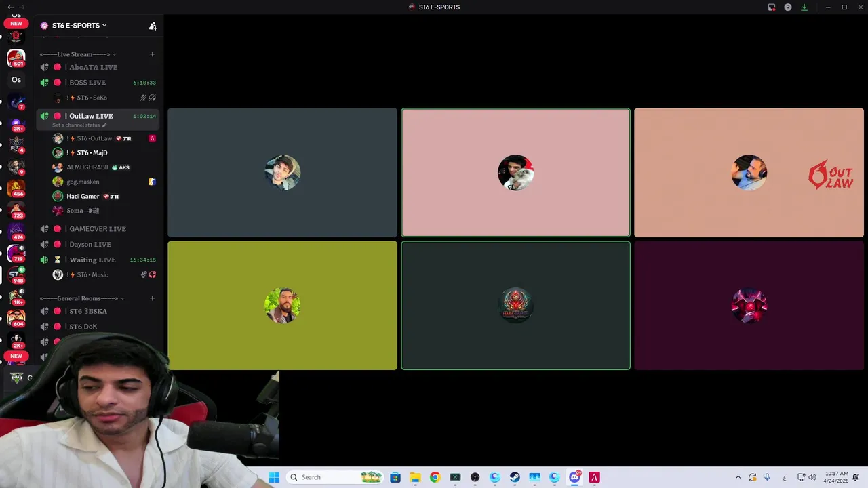This screenshot has width=868, height=488.
Task: Click muted microphone icon on SeKo row
Action: [143, 98]
